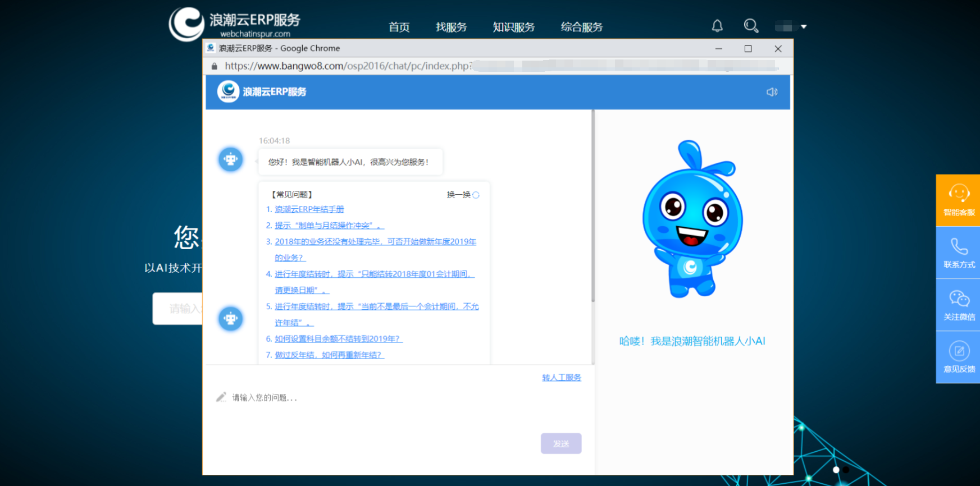Viewport: 980px width, 486px height.
Task: Open the 找服务 navigation menu item
Action: pyautogui.click(x=451, y=27)
